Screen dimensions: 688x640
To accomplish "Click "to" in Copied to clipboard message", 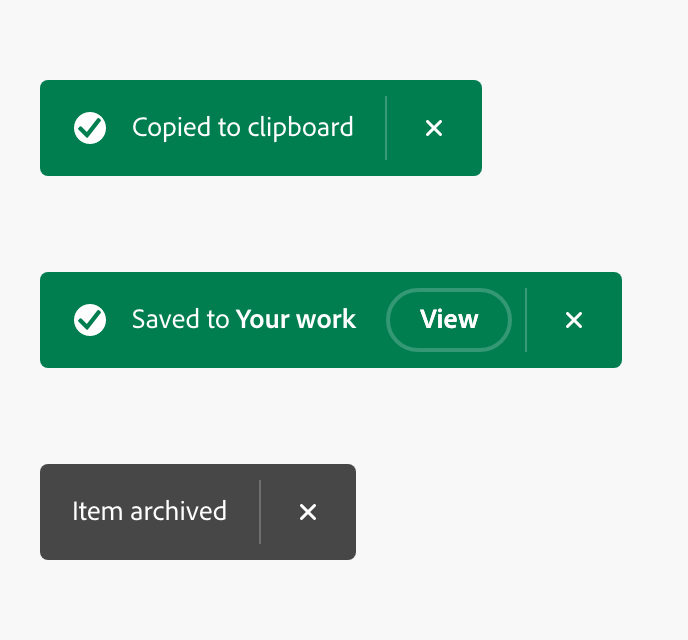I will [x=228, y=128].
